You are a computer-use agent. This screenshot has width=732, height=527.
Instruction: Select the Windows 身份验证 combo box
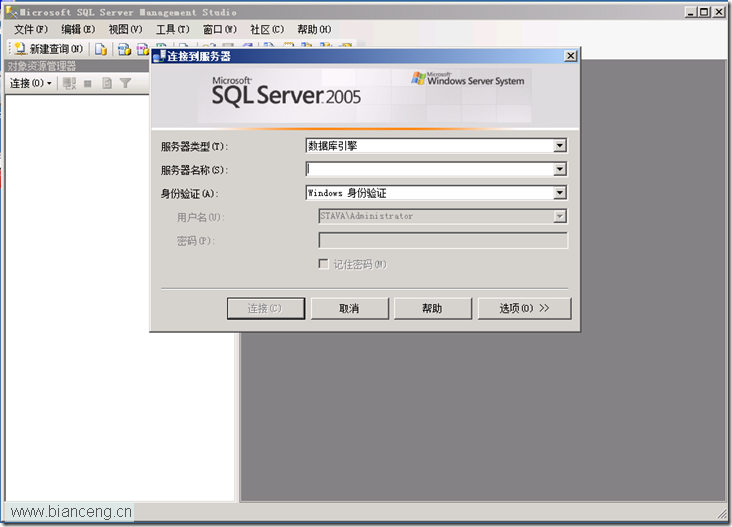pyautogui.click(x=436, y=193)
